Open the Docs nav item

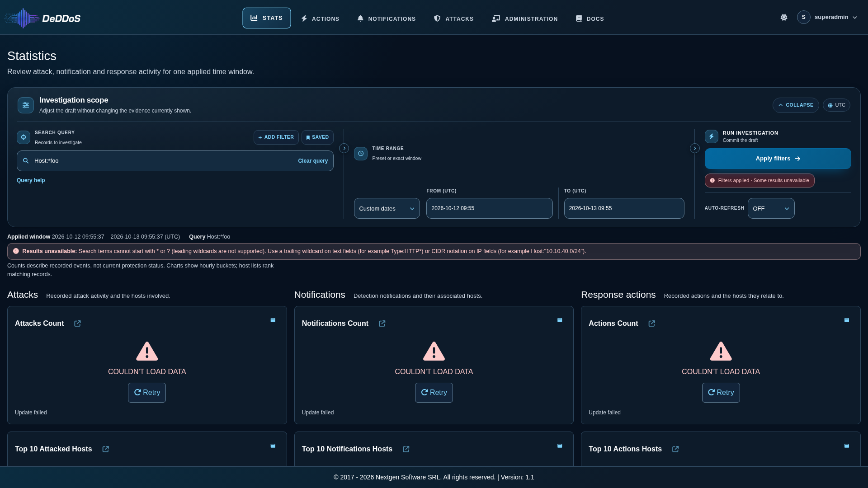coord(590,19)
